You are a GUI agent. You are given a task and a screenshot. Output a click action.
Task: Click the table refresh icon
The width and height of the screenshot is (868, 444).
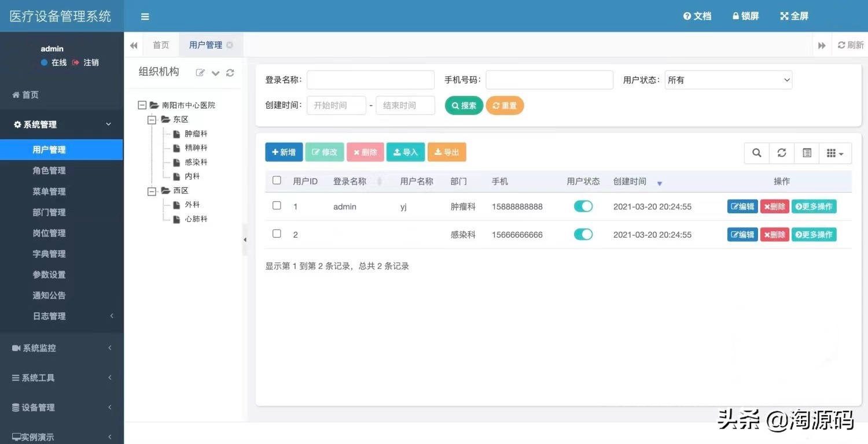pyautogui.click(x=782, y=153)
